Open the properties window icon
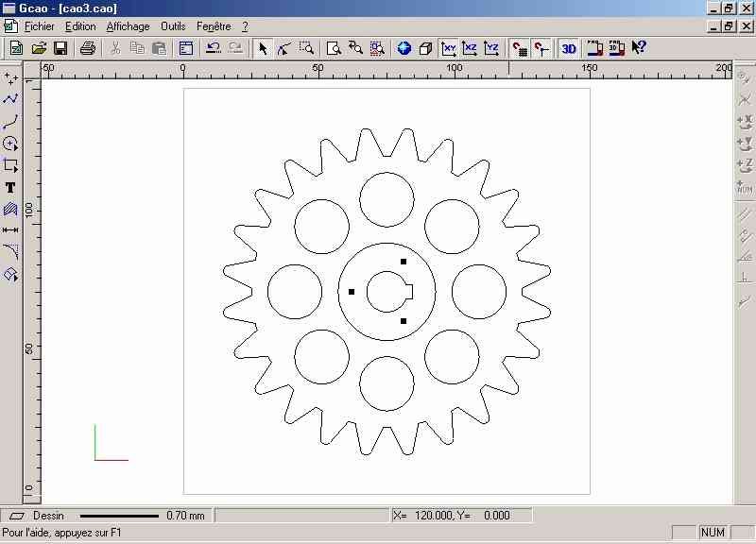The height and width of the screenshot is (544, 756). coord(186,48)
